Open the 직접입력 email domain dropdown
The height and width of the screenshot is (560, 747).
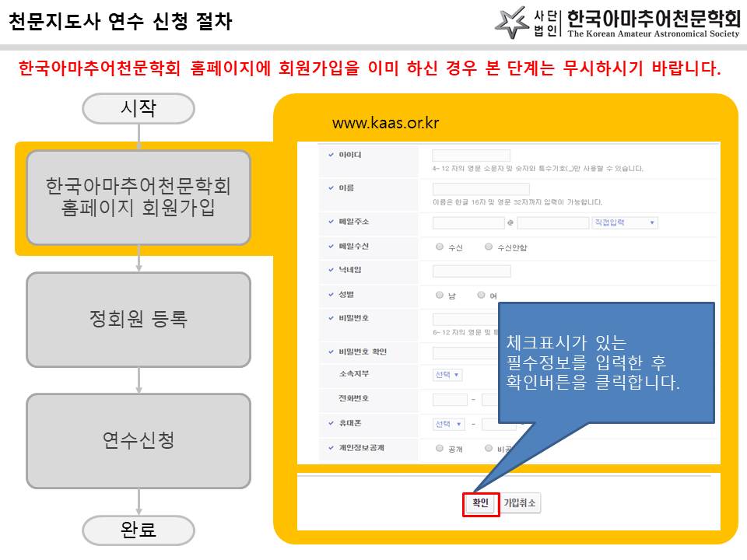(625, 222)
